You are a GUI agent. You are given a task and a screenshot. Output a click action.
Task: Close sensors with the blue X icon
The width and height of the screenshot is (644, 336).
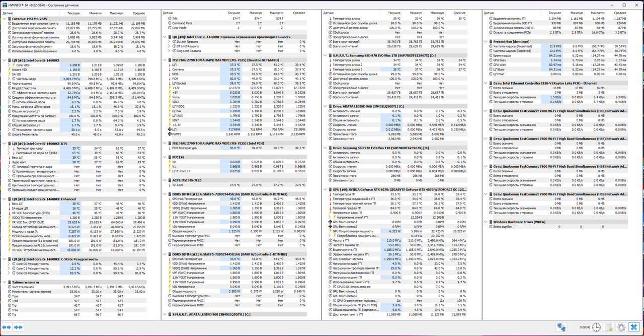(x=634, y=327)
